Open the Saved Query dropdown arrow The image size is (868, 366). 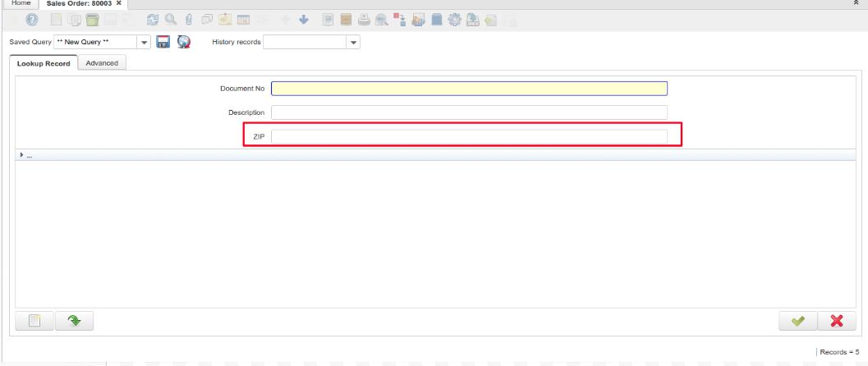click(144, 42)
